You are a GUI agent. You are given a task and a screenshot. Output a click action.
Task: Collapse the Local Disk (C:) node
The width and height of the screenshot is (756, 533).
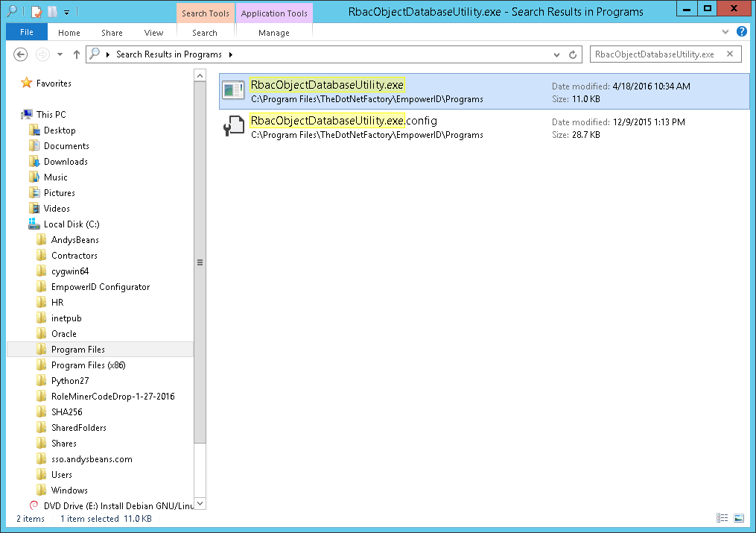click(x=25, y=224)
